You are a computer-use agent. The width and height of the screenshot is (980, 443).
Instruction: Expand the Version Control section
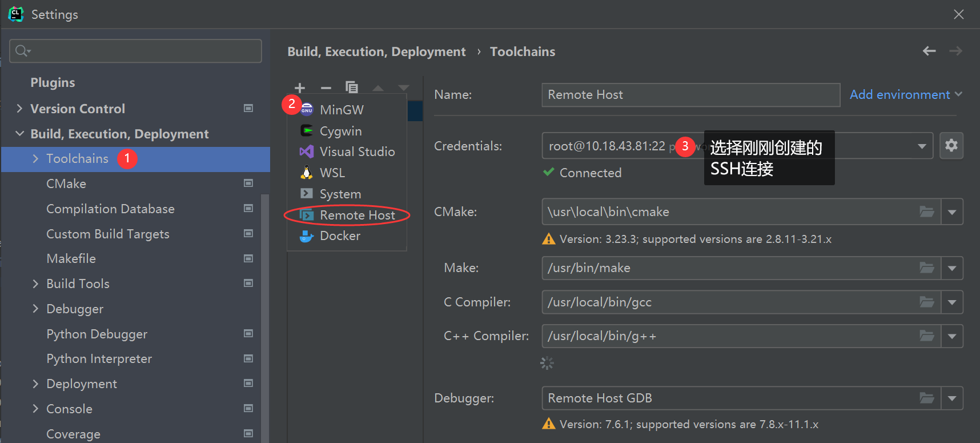tap(20, 109)
